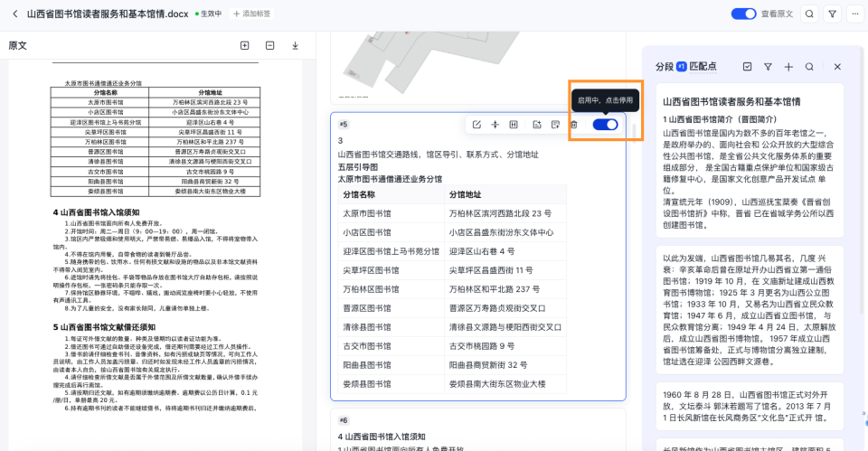Close the 分段 匹配点 panel
This screenshot has height=451, width=868.
pyautogui.click(x=837, y=67)
